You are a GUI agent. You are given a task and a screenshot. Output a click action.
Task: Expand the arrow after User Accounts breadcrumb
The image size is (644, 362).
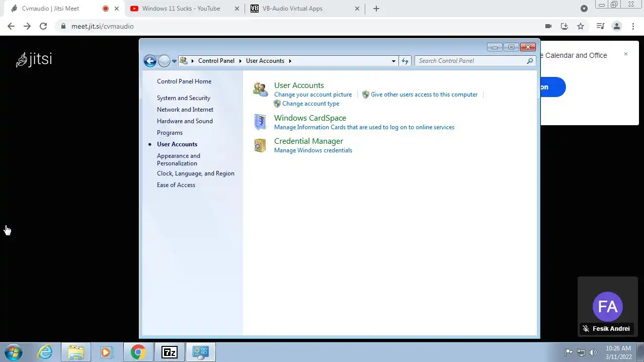tap(290, 61)
